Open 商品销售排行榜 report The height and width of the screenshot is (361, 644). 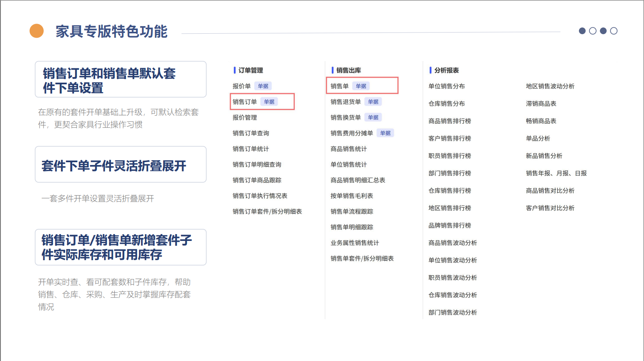click(x=450, y=121)
